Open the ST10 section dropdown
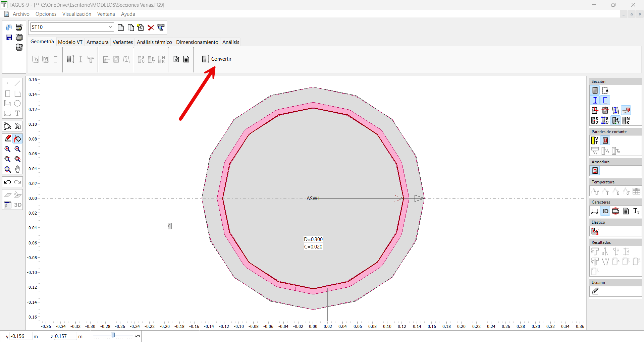This screenshot has width=644, height=342. tap(110, 27)
